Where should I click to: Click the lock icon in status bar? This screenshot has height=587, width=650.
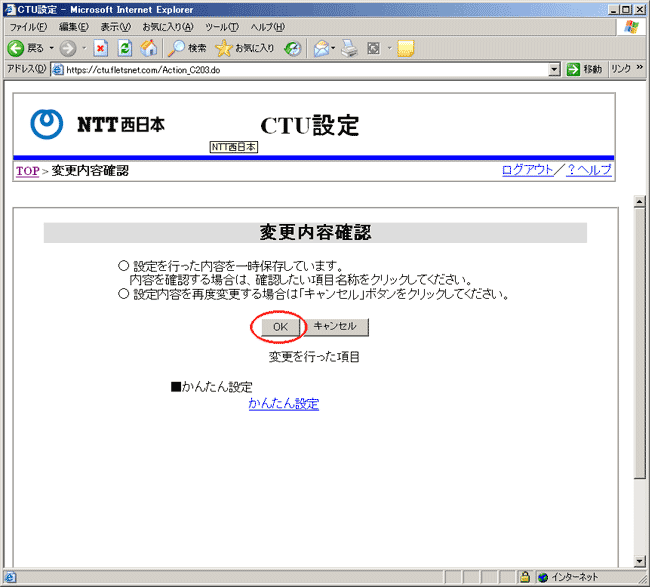tap(525, 577)
